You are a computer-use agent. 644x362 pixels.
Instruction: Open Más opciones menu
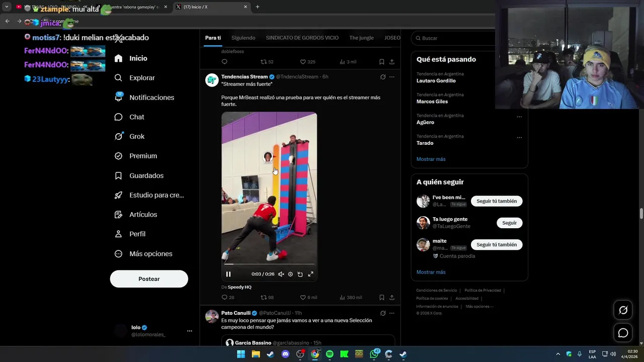point(143,254)
